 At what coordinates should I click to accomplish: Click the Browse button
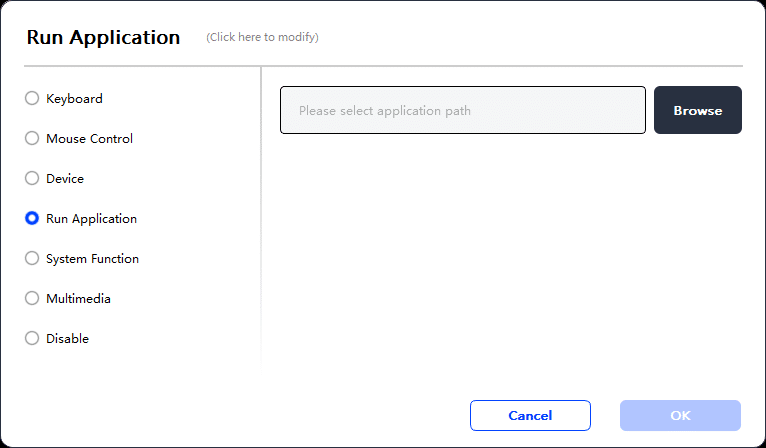pos(698,110)
